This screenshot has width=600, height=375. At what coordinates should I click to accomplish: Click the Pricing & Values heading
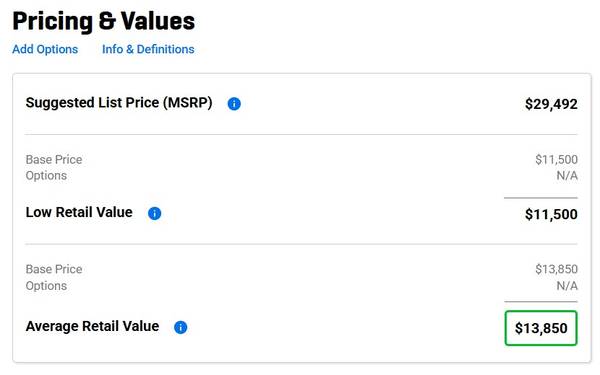pos(104,21)
